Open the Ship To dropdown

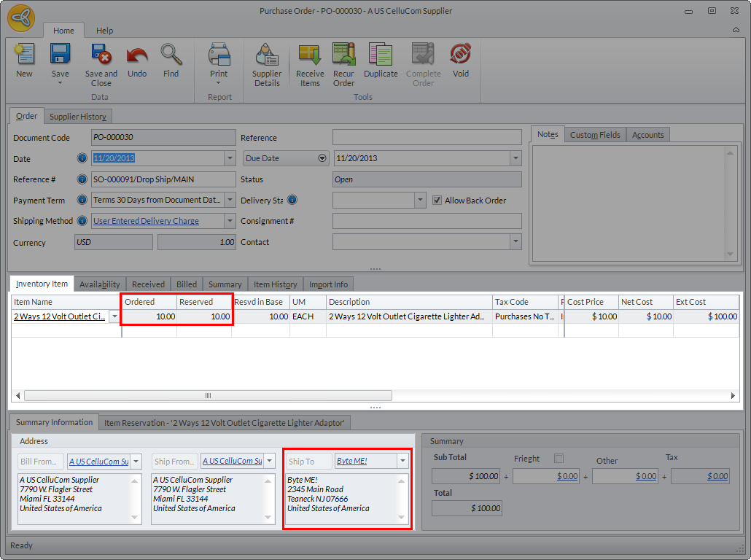[402, 461]
